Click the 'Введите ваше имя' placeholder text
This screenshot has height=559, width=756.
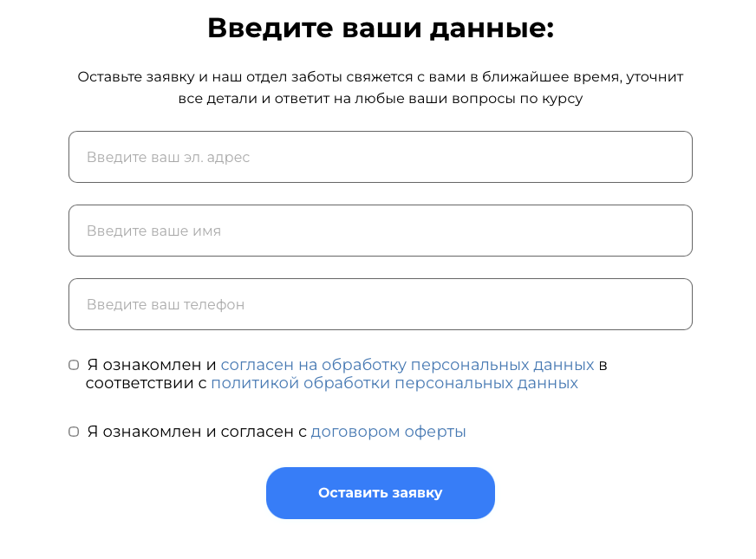[153, 231]
